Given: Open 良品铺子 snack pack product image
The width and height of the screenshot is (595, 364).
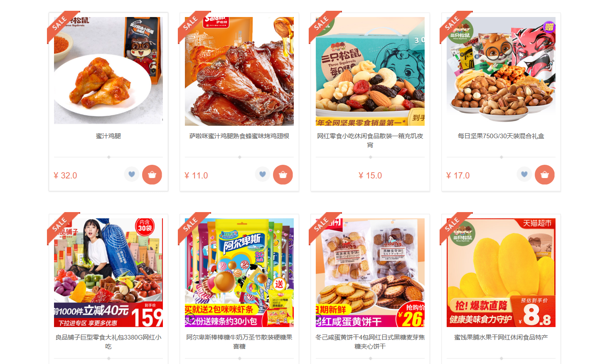Looking at the screenshot, I should click(x=108, y=273).
